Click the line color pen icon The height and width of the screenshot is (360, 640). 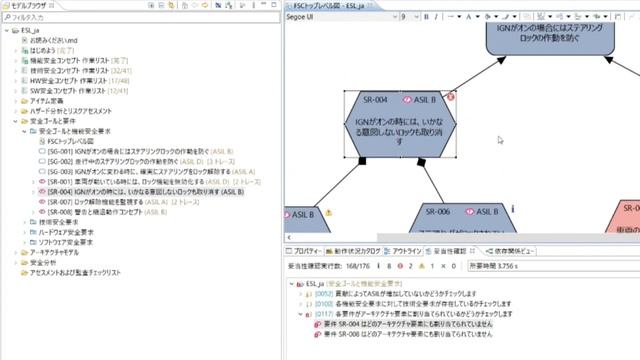(x=506, y=17)
